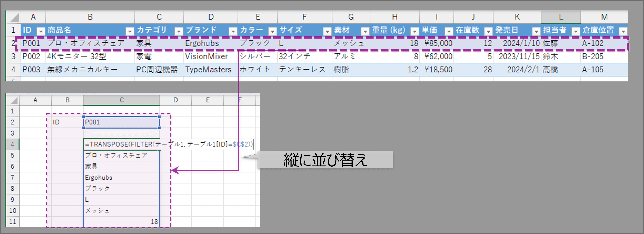644x234 pixels.
Task: Click cell メッシュ in lower sheet
Action: [x=122, y=210]
